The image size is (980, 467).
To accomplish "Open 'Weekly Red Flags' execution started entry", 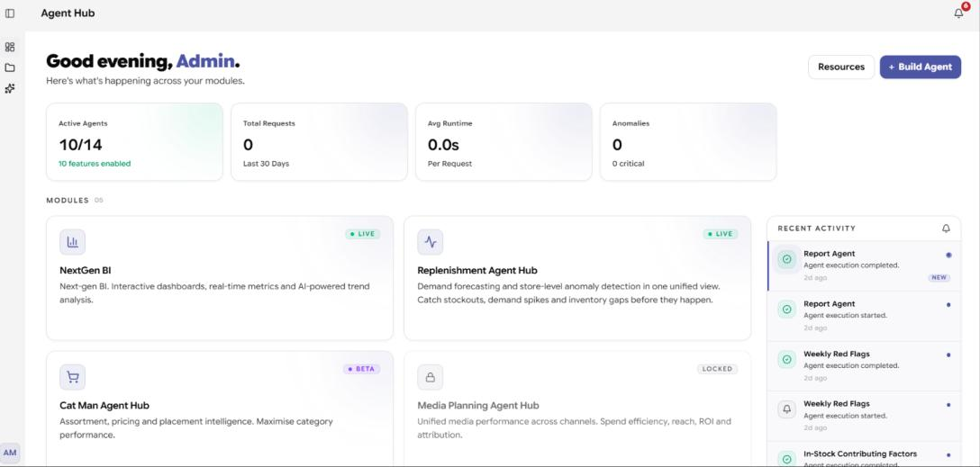I will coord(864,416).
